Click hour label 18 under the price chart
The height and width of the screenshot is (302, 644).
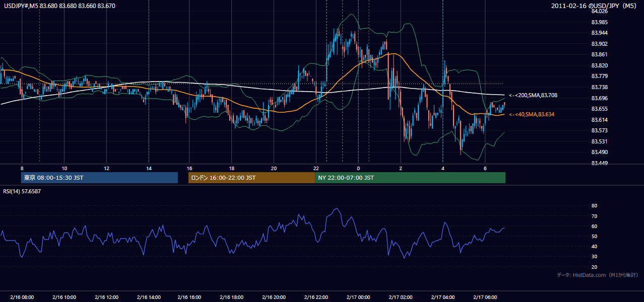pos(231,168)
